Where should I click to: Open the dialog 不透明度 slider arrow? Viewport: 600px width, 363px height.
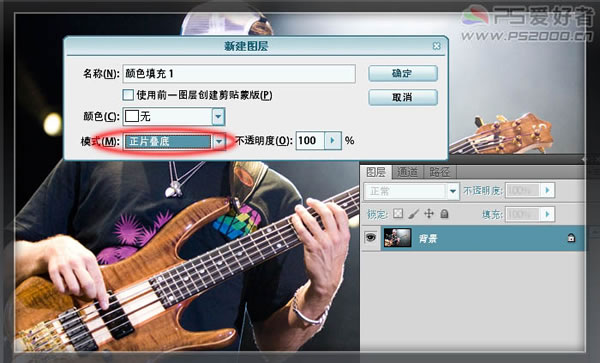click(x=333, y=141)
